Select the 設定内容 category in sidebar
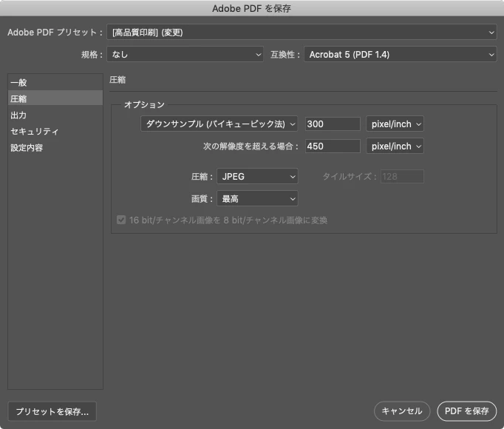Screen dimensions: 504x429 [55, 148]
